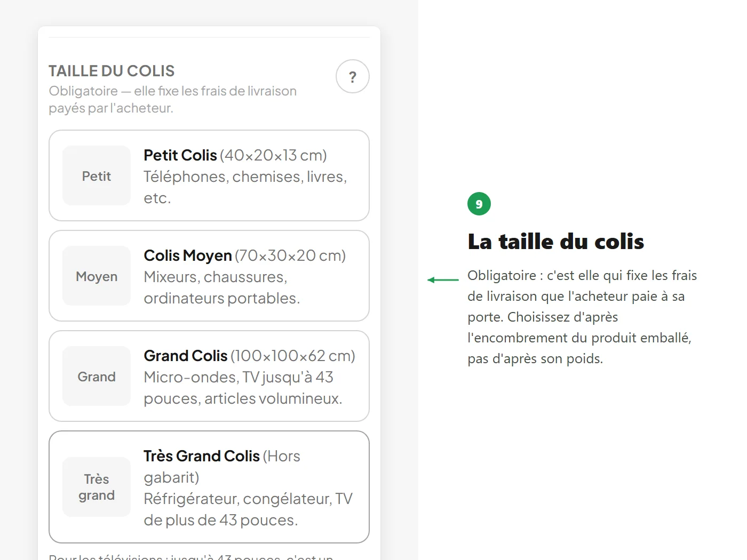Click the paragraph starting 'Obligatoire : c'est elle'
The width and height of the screenshot is (747, 560).
tap(582, 317)
